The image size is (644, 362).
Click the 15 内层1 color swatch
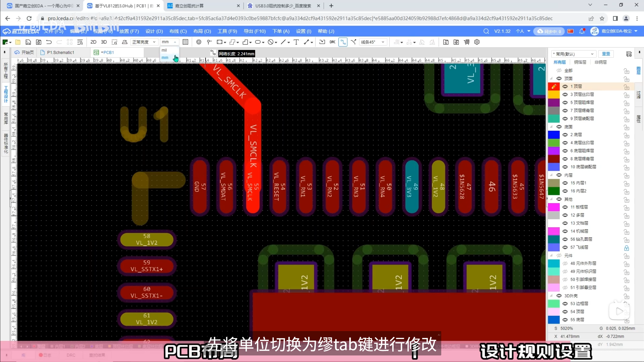553,183
